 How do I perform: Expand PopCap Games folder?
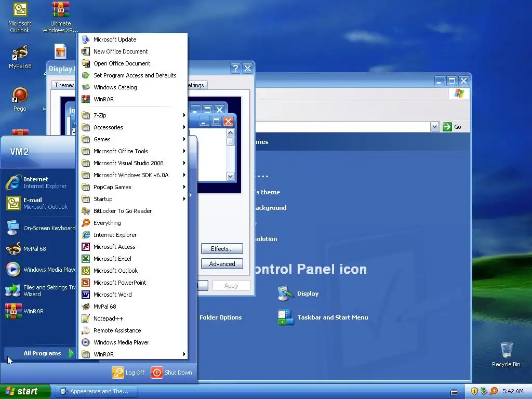point(133,187)
